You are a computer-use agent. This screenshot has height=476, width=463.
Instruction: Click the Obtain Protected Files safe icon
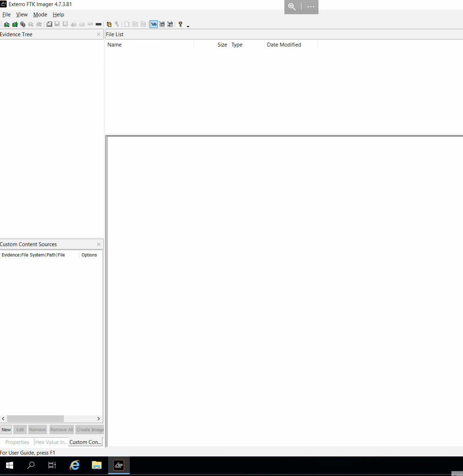coord(109,24)
